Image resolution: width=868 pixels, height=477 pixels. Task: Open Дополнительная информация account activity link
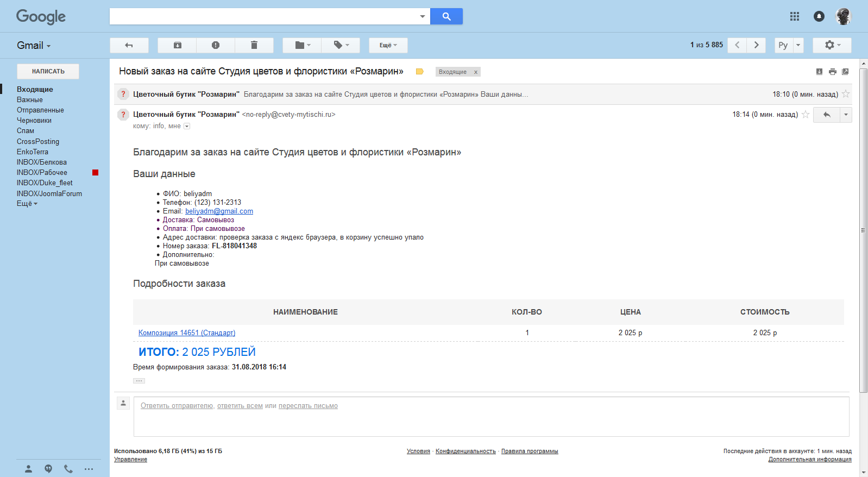810,459
